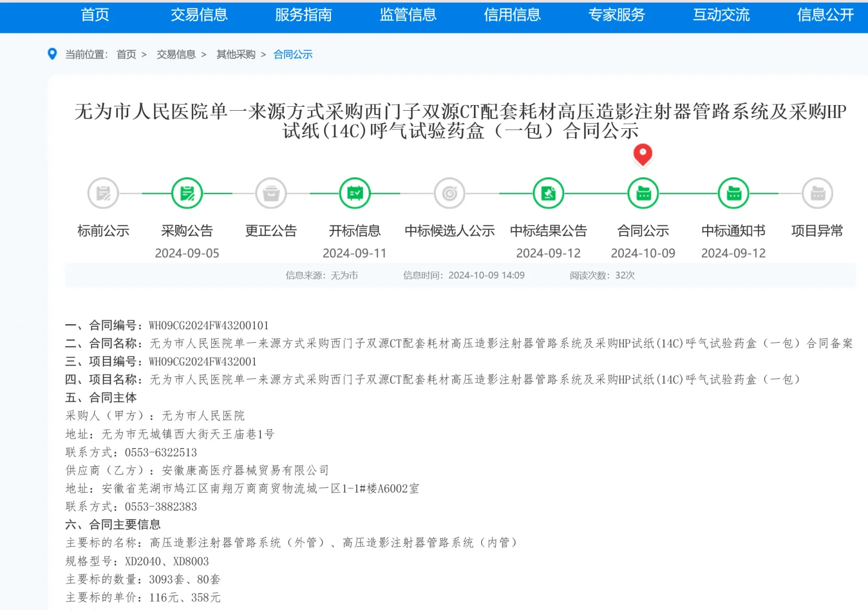This screenshot has height=610, width=868.
Task: Click the red location marker above 合同公示
Action: point(643,155)
